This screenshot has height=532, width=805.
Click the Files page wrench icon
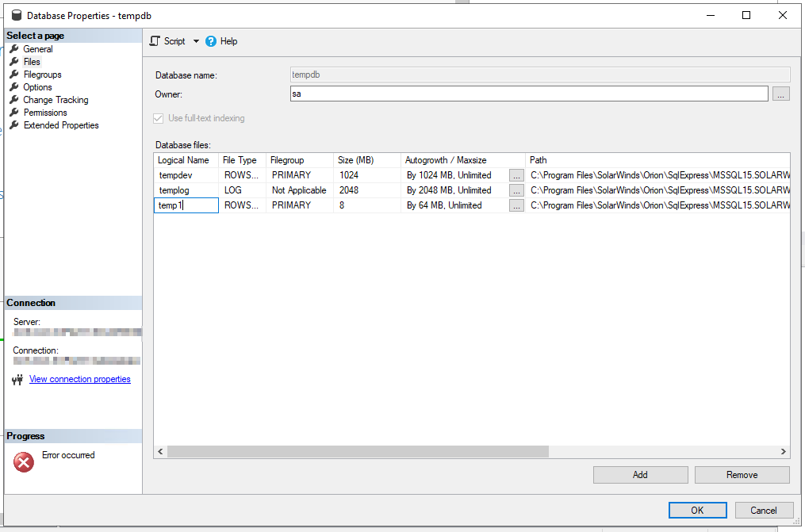[13, 62]
